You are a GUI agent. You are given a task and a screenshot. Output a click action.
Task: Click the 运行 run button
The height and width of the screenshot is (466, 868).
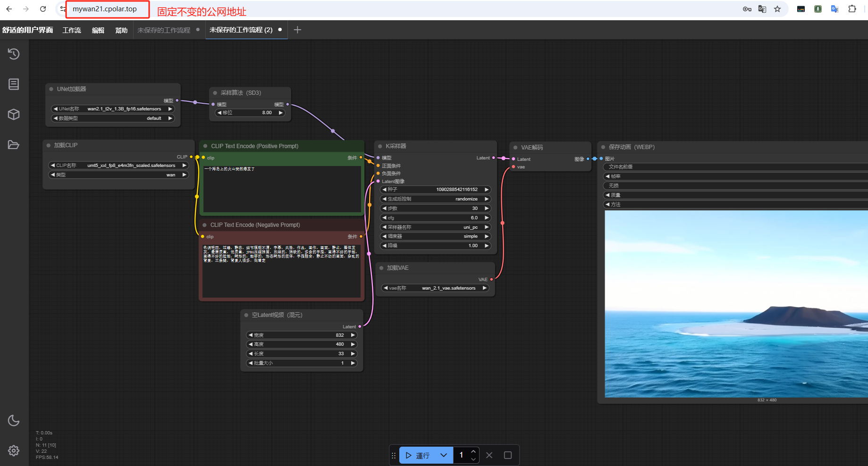coord(418,455)
